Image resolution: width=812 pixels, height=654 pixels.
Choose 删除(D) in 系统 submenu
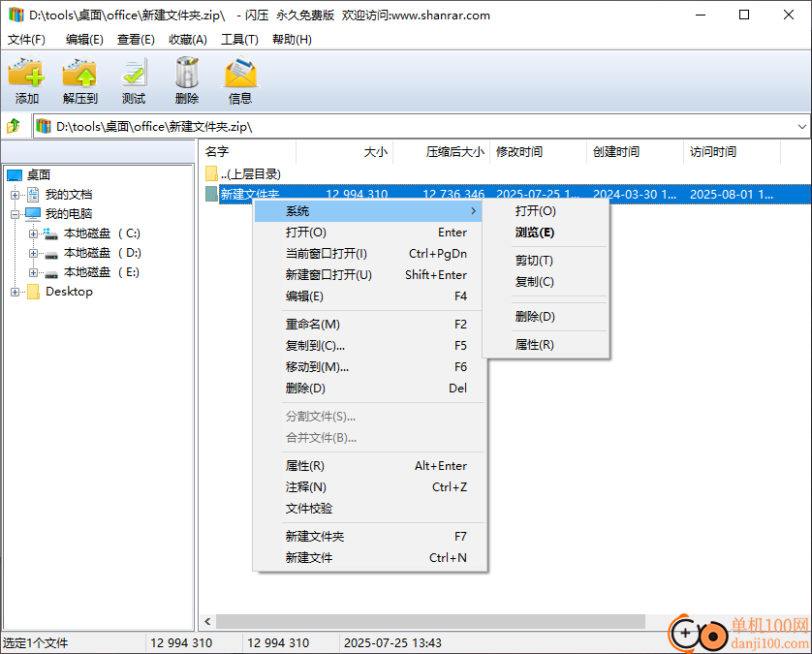546,317
